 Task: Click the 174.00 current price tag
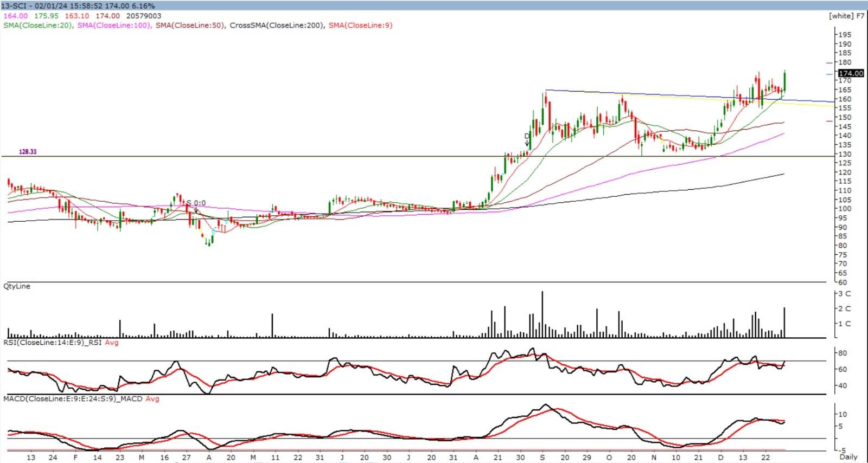point(850,73)
